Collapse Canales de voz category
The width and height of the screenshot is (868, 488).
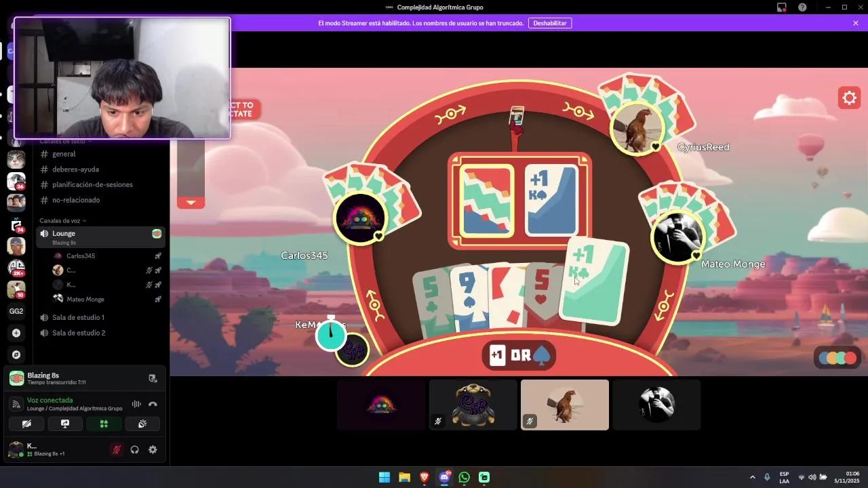pyautogui.click(x=63, y=221)
